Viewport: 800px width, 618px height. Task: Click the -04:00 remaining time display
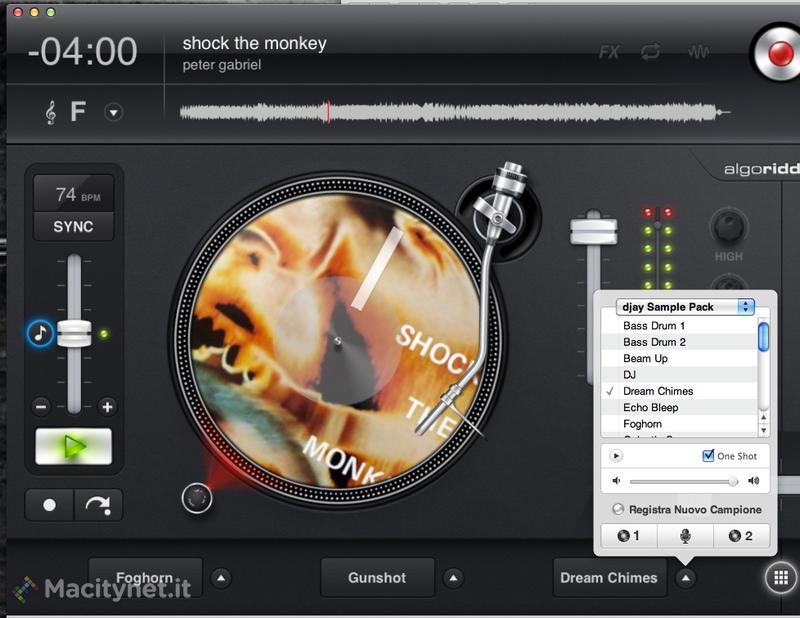[82, 52]
